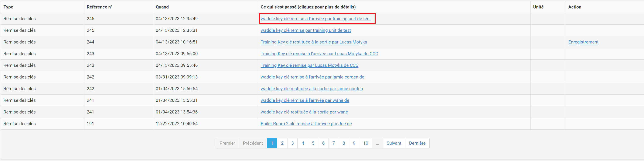Select the date 03/31/2023 09:09:13
The height and width of the screenshot is (161, 644).
(177, 77)
